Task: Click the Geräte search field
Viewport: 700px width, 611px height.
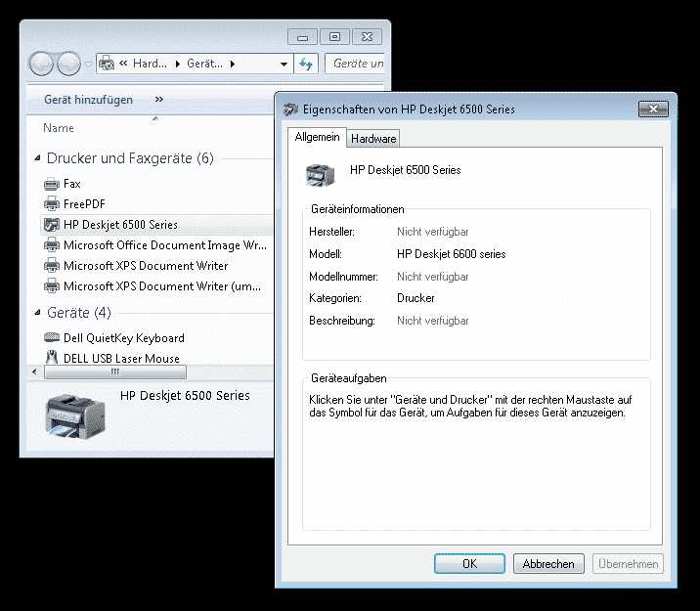Action: tap(355, 64)
